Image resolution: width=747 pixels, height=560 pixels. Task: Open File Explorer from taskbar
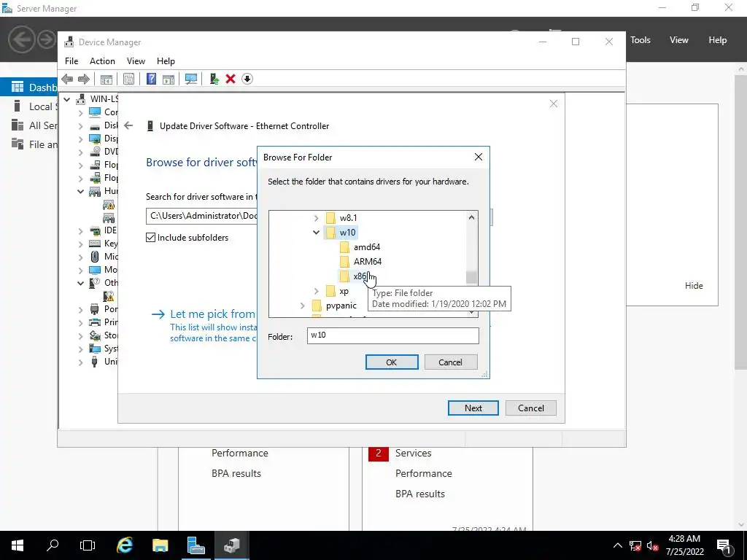tap(160, 545)
